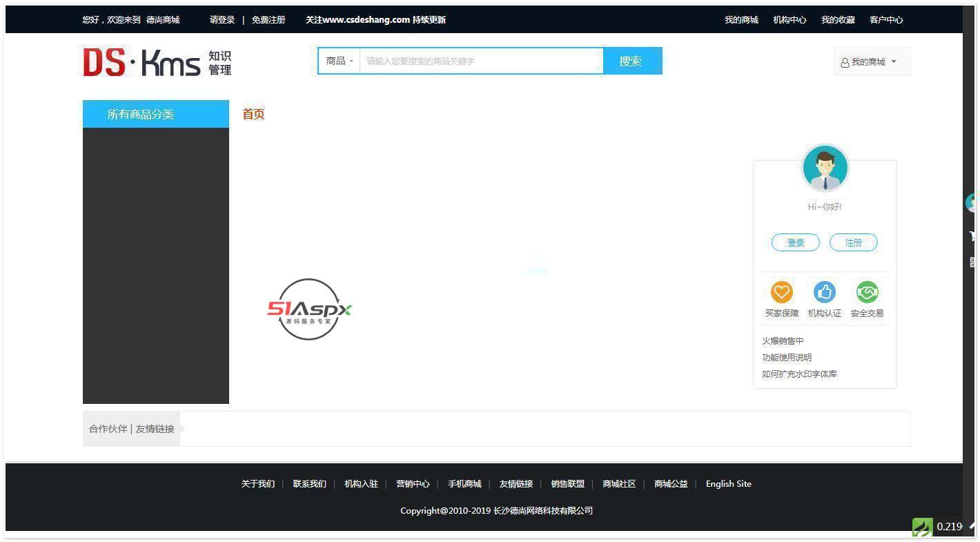Focus the product keyword search field
Viewport: 980px width, 542px height.
click(481, 61)
